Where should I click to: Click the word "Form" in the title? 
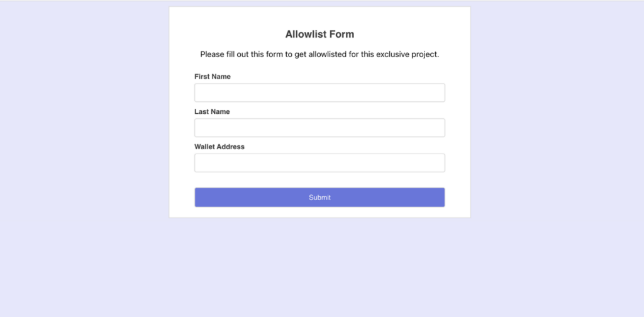pyautogui.click(x=342, y=34)
